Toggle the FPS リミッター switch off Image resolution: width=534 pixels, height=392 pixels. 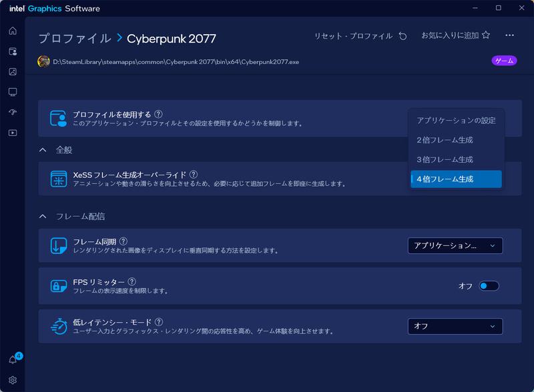click(489, 285)
